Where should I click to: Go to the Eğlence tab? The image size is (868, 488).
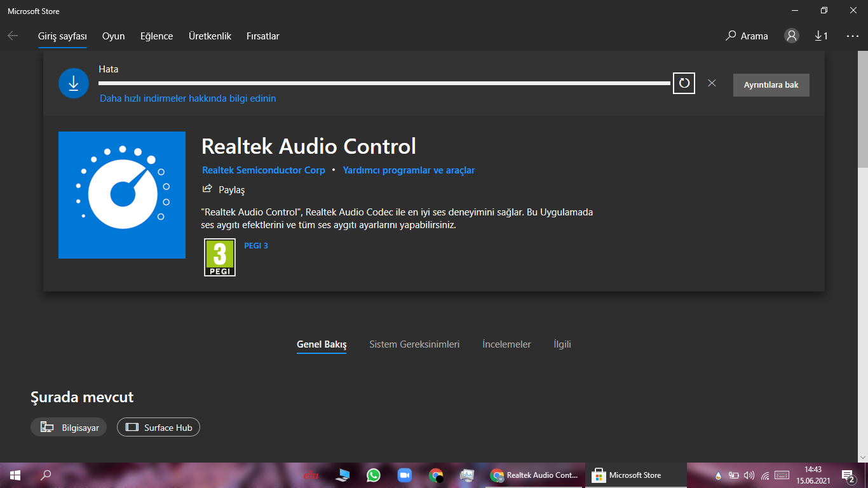(157, 36)
